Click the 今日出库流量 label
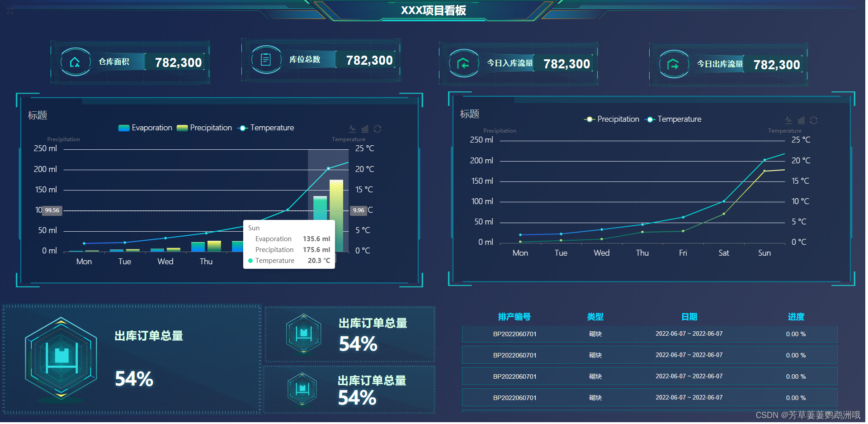The width and height of the screenshot is (868, 424). pyautogui.click(x=720, y=64)
